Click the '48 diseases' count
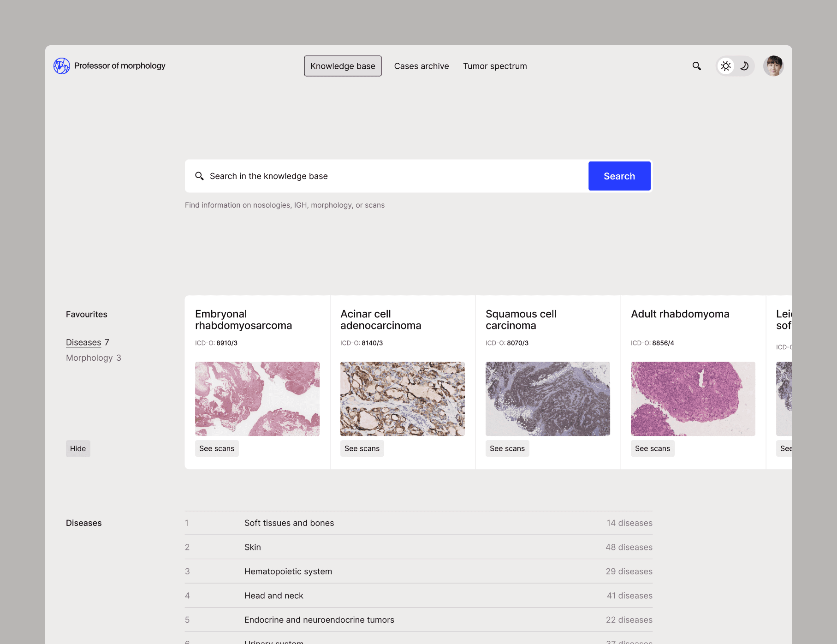 (x=629, y=547)
